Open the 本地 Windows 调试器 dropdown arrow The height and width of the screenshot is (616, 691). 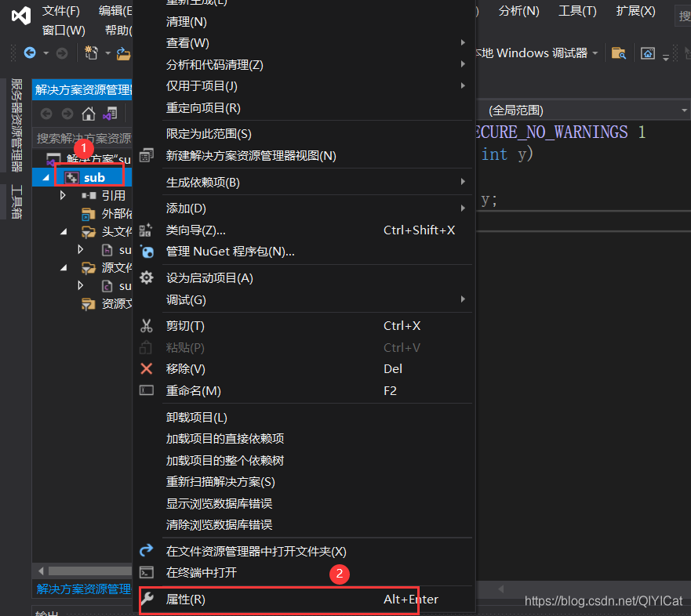click(595, 53)
